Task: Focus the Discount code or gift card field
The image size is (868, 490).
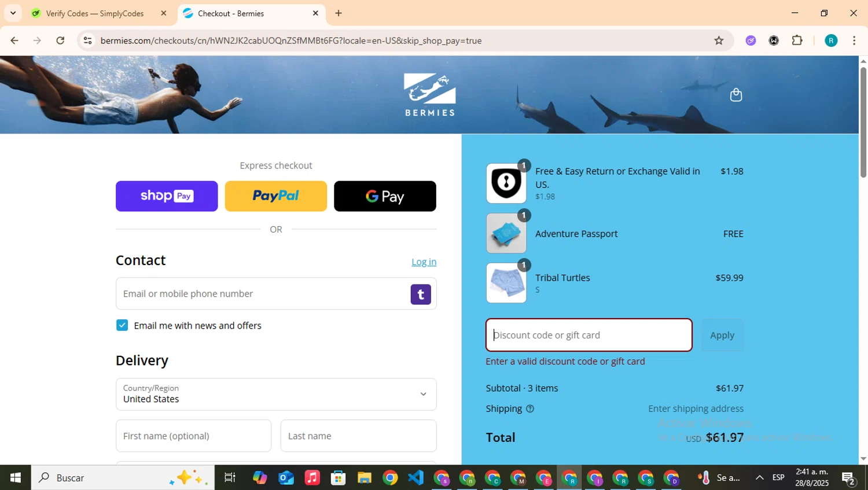Action: [x=589, y=335]
